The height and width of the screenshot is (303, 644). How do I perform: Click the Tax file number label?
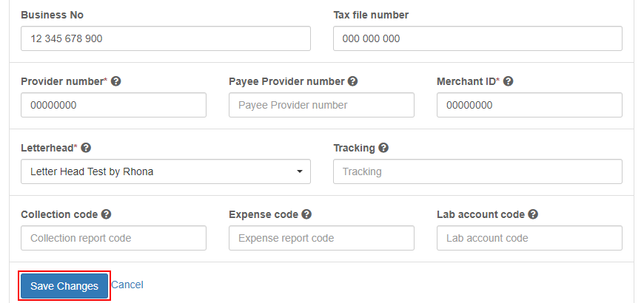[x=371, y=15]
